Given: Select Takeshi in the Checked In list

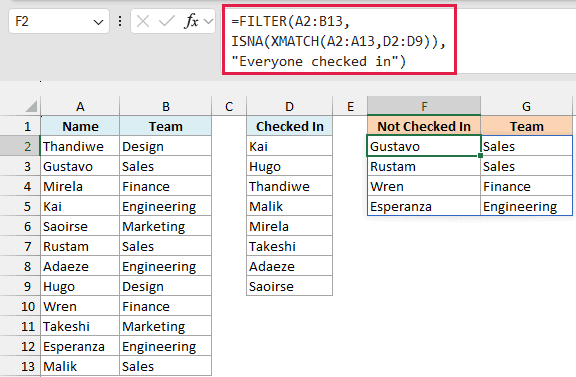Looking at the screenshot, I should coord(289,246).
